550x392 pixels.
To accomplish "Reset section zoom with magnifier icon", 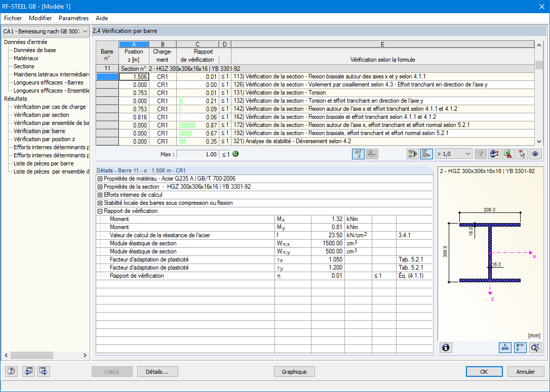I will 536,347.
